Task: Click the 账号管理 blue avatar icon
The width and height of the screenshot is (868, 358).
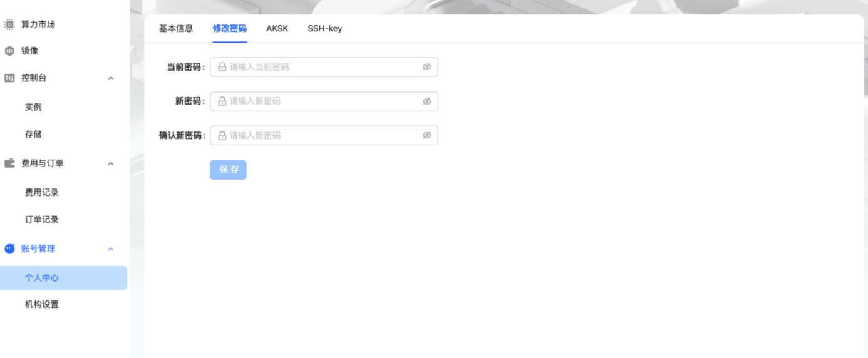Action: point(9,248)
